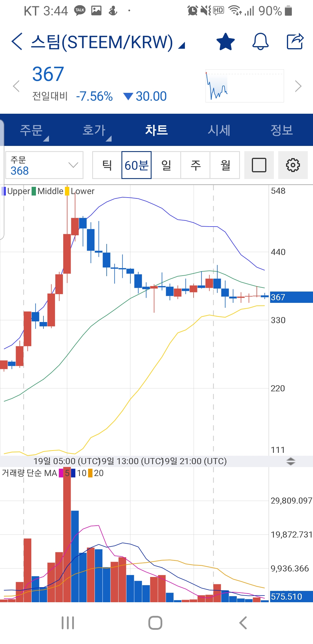Open the 시세 tab
Image resolution: width=313 pixels, height=644 pixels.
[219, 130]
